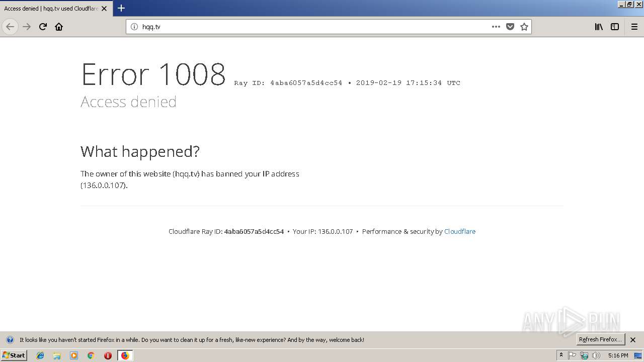Launch Google Chrome from the taskbar
The height and width of the screenshot is (362, 644).
91,355
